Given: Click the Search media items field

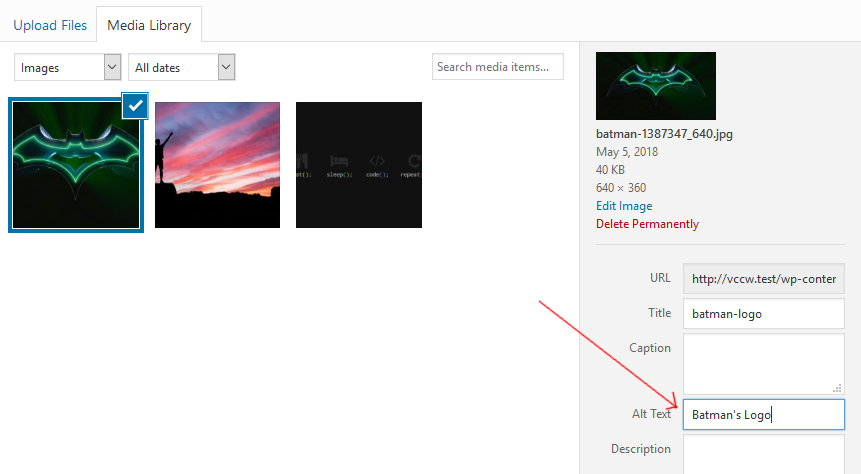Looking at the screenshot, I should pos(497,66).
